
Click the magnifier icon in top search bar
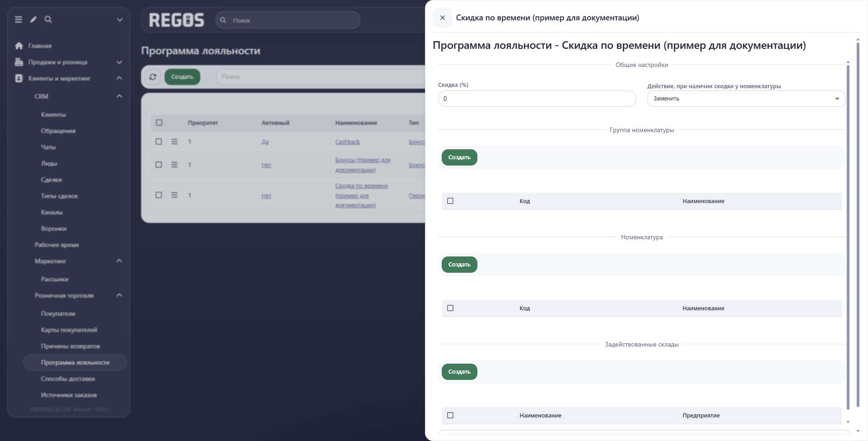pos(223,20)
